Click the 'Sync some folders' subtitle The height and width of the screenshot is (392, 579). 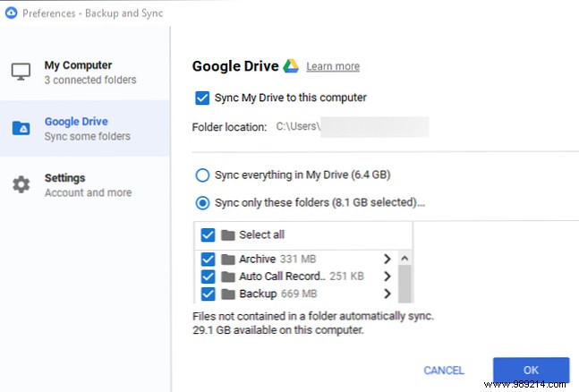[x=87, y=136]
